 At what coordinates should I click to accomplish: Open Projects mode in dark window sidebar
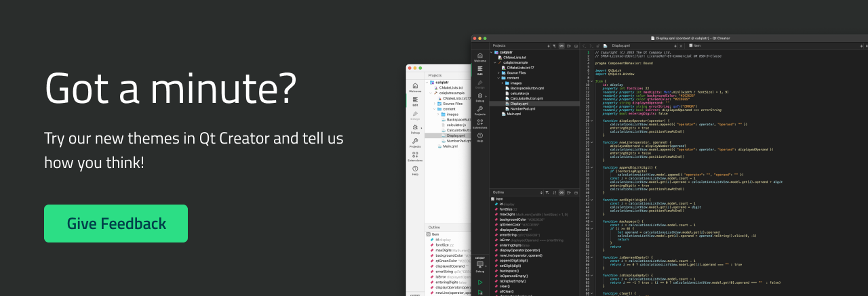(x=480, y=110)
